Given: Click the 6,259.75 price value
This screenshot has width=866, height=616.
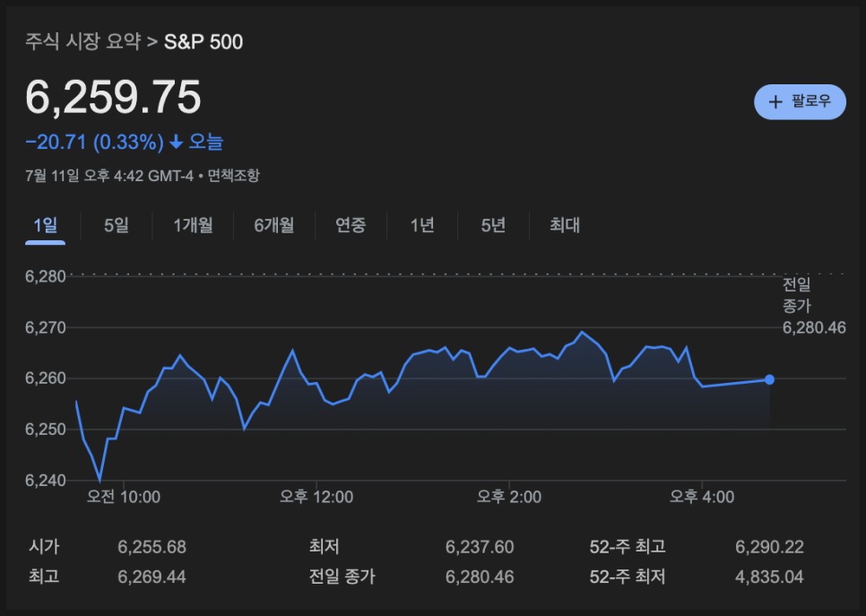Looking at the screenshot, I should (113, 97).
